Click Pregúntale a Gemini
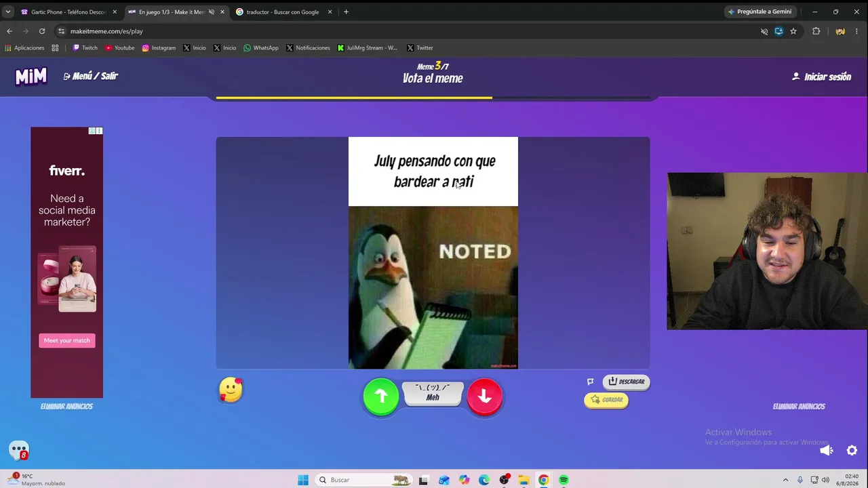Screen dimensions: 868x488 [759, 12]
